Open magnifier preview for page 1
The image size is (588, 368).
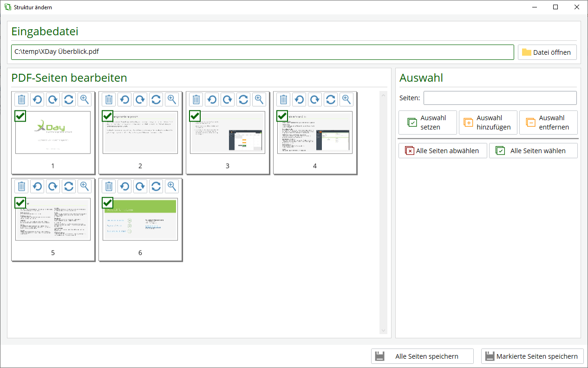pos(85,99)
